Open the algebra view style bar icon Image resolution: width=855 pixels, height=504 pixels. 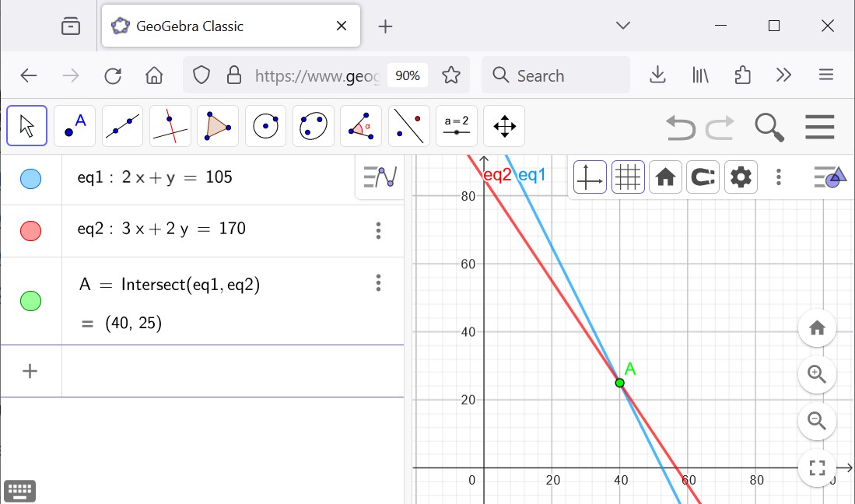[x=380, y=177]
